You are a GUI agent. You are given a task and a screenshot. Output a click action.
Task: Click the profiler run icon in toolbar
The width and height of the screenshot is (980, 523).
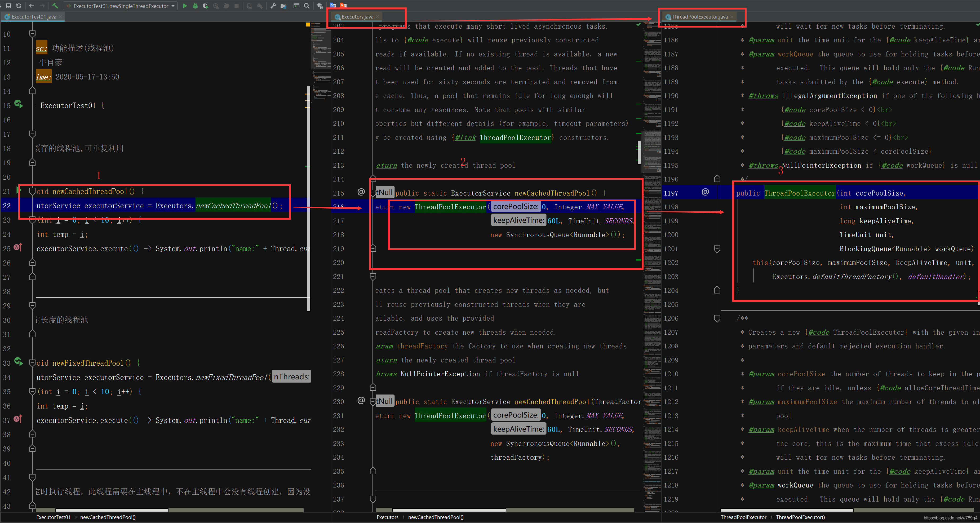pyautogui.click(x=216, y=6)
